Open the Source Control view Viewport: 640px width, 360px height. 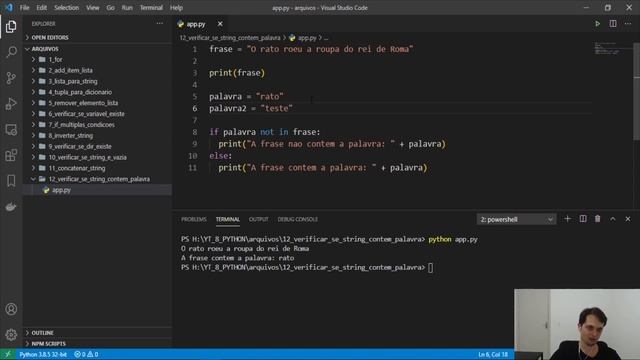pos(11,78)
